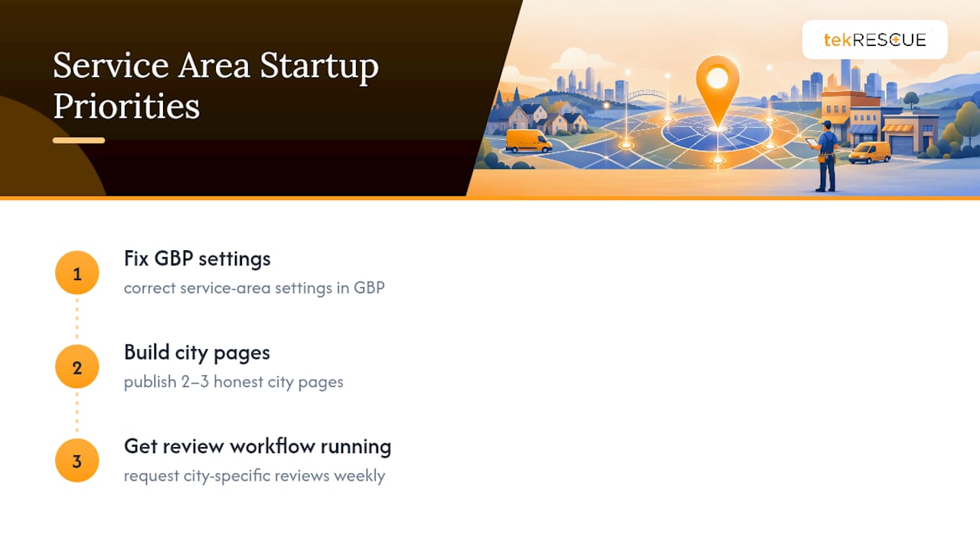Select the orange step 1 circle

[77, 273]
